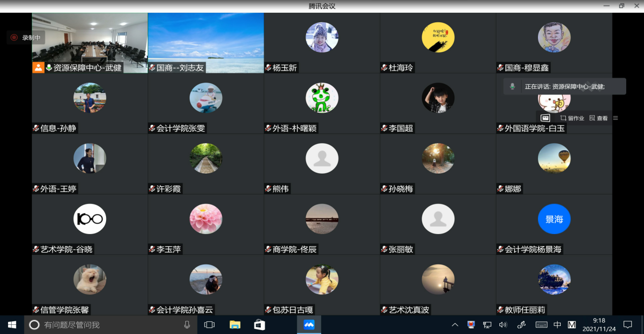The image size is (644, 334).
Task: Select the hot air balloon avatar of 娜娜
Action: 554,158
